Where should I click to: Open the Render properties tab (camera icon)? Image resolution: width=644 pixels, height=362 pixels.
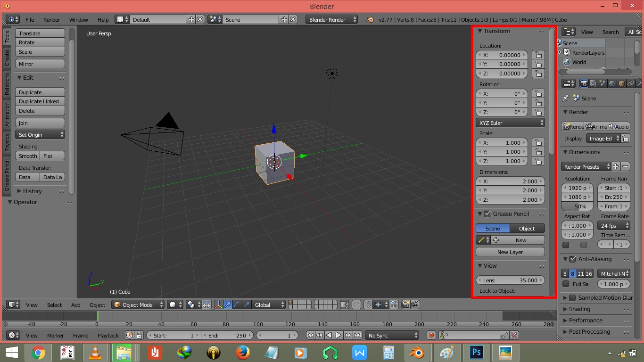pyautogui.click(x=584, y=83)
